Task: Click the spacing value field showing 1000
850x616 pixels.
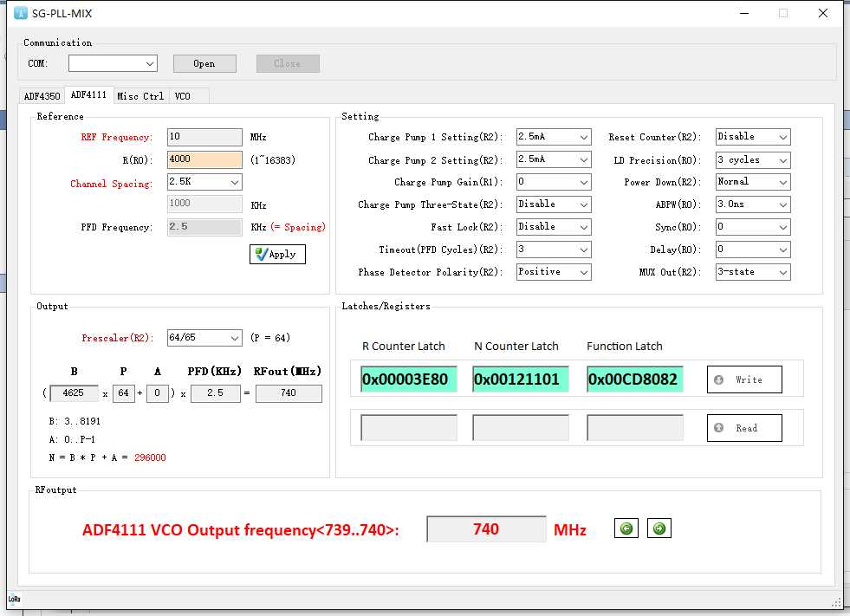Action: coord(204,204)
